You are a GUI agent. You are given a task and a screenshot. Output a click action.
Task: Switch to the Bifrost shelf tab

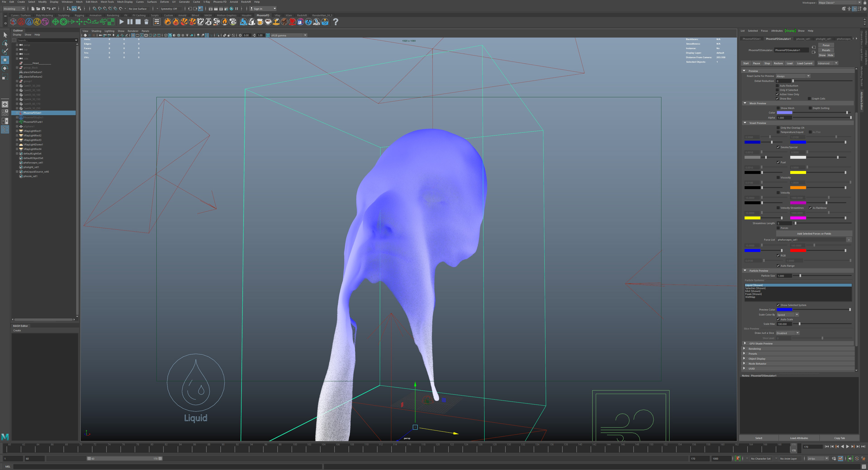pyautogui.click(x=195, y=16)
